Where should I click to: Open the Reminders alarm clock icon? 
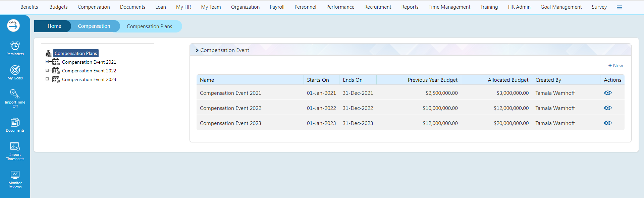click(15, 46)
